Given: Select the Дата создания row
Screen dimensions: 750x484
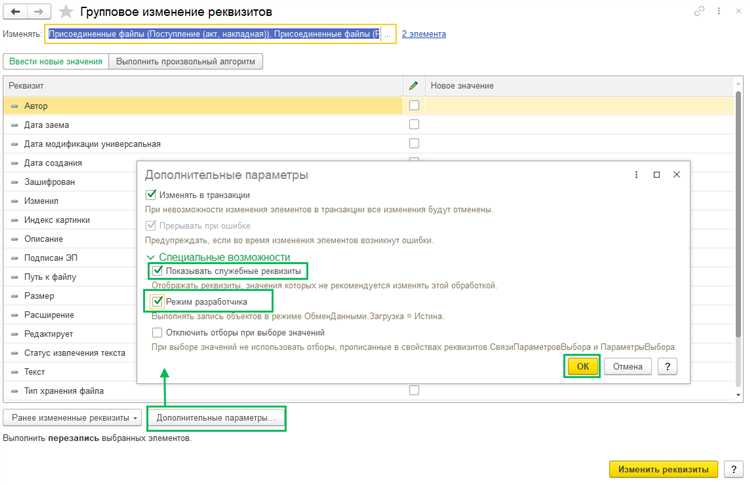Looking at the screenshot, I should tap(71, 163).
